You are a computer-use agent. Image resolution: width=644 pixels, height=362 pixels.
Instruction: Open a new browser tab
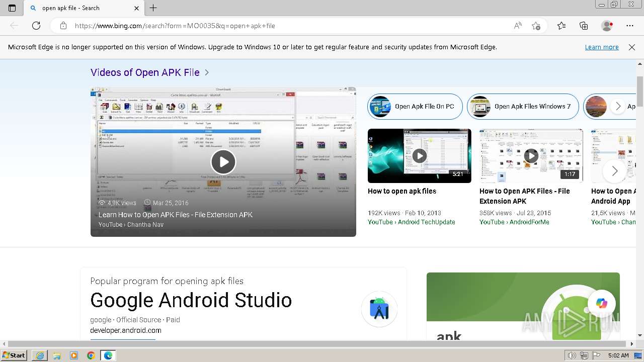[x=153, y=8]
